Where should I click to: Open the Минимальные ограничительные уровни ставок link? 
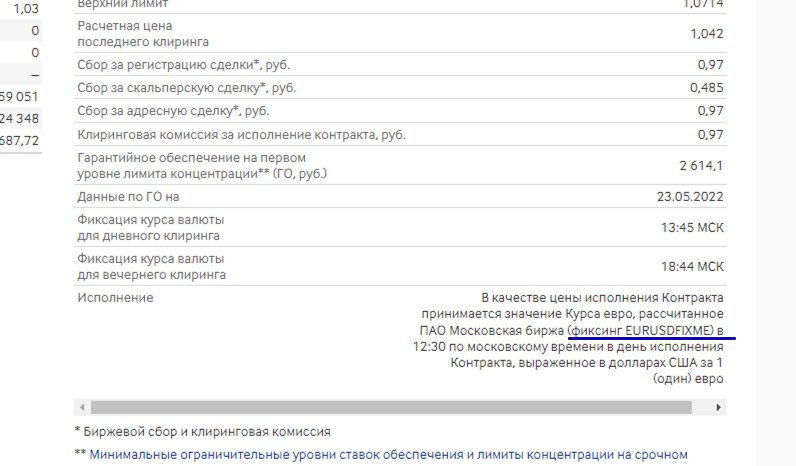[x=388, y=454]
